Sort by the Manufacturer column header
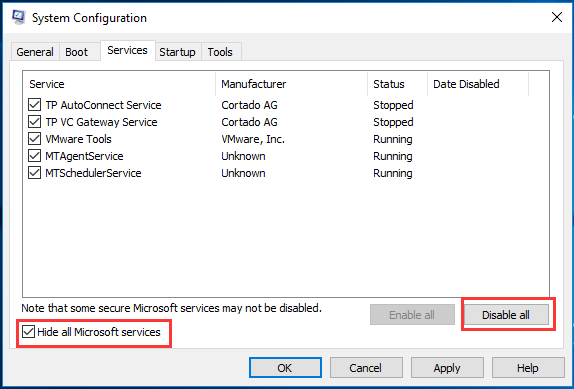This screenshot has width=574, height=389. 292,84
